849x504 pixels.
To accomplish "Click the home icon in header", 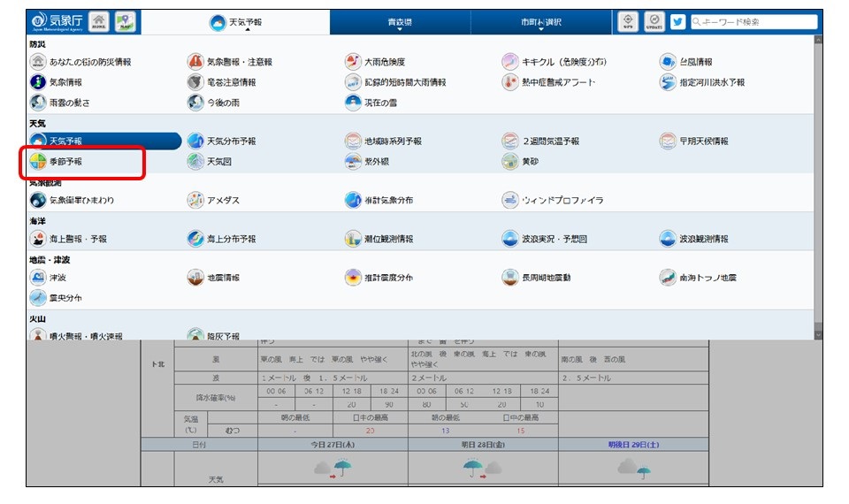I will tap(98, 21).
